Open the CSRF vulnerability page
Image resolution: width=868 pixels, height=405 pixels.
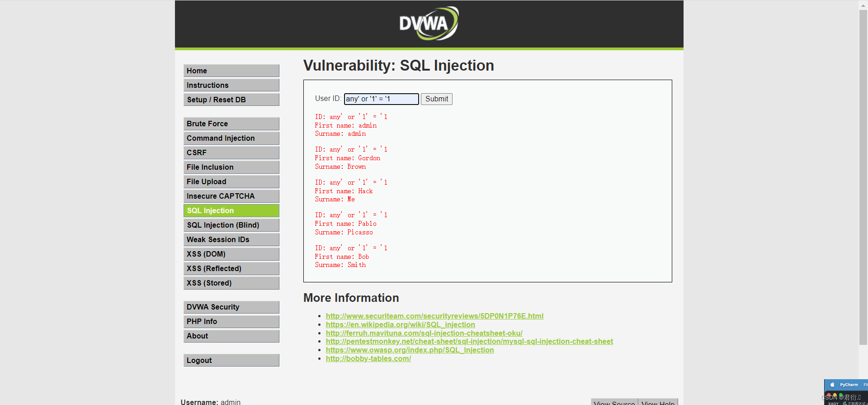(231, 152)
